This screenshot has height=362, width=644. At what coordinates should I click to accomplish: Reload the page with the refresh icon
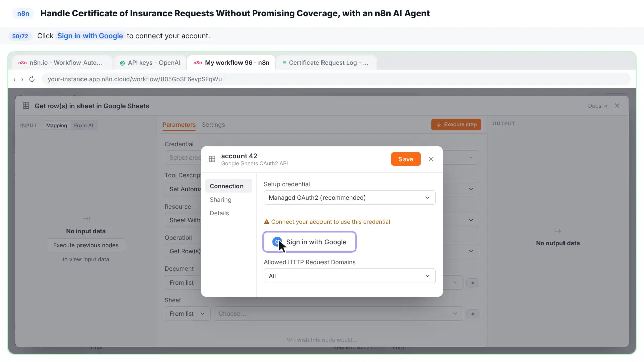32,79
